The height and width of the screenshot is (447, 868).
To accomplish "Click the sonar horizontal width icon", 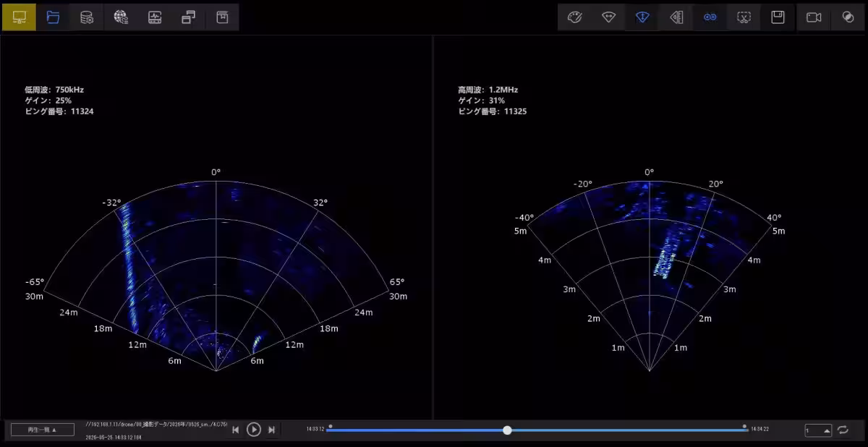I will click(608, 17).
